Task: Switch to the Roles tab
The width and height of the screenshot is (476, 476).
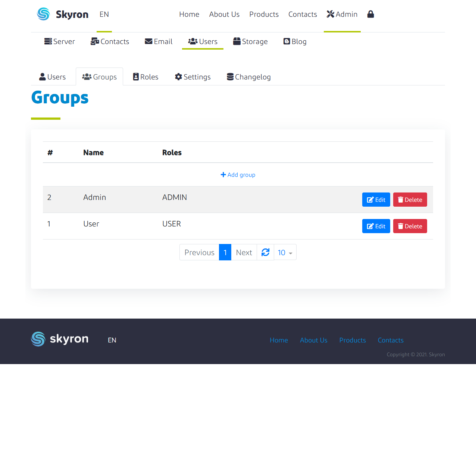Action: [x=145, y=77]
